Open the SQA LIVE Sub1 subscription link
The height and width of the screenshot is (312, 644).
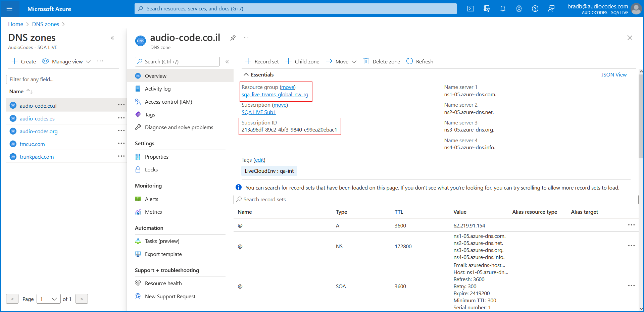tap(259, 112)
